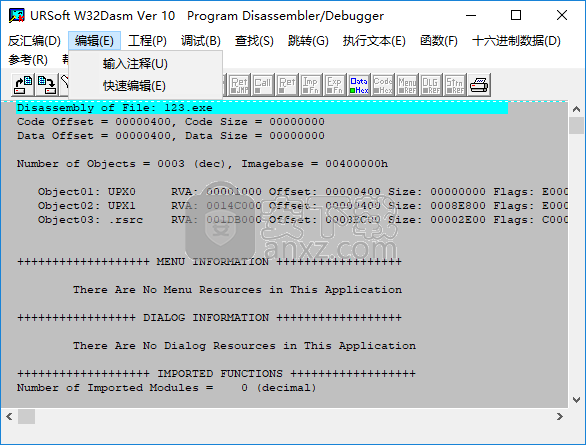Click the Data Hex toolbar button

point(359,85)
